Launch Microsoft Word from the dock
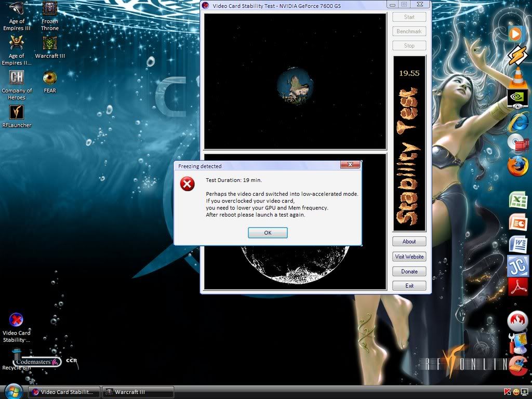Image resolution: width=532 pixels, height=399 pixels. (518, 245)
